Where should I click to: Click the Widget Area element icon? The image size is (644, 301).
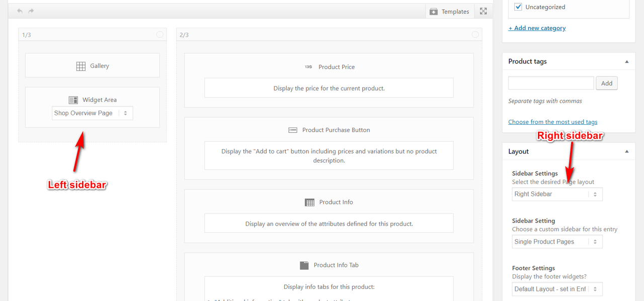point(73,100)
